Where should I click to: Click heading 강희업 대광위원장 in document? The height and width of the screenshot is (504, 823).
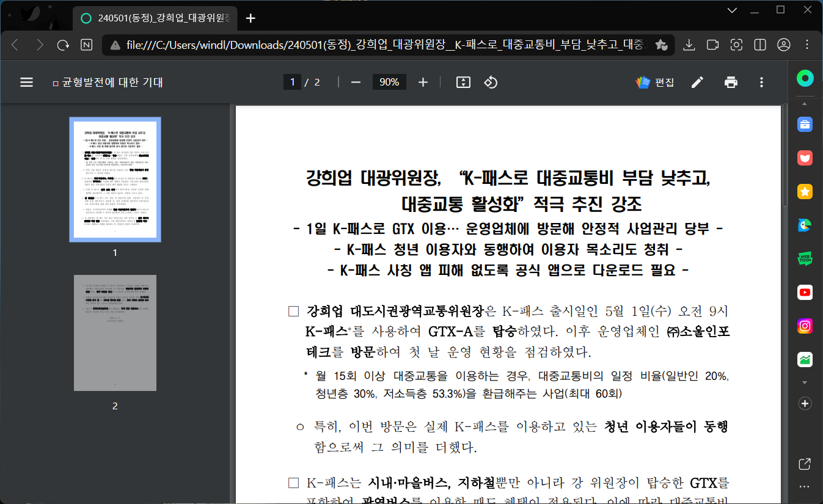pos(373,178)
